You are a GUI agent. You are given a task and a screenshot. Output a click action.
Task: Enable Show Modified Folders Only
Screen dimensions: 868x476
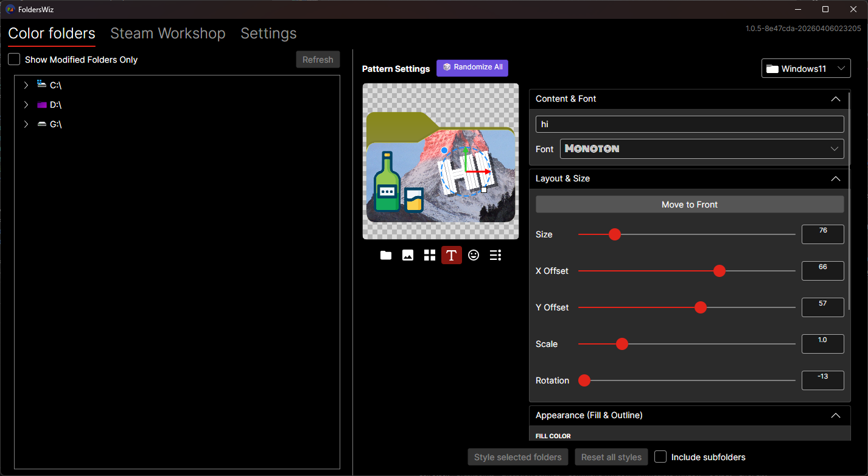(x=14, y=60)
